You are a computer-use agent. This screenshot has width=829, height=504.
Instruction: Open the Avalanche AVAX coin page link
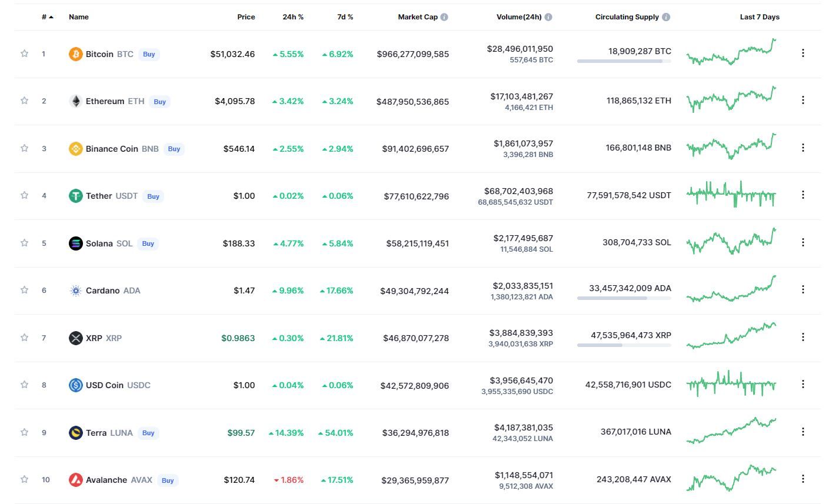pyautogui.click(x=119, y=480)
